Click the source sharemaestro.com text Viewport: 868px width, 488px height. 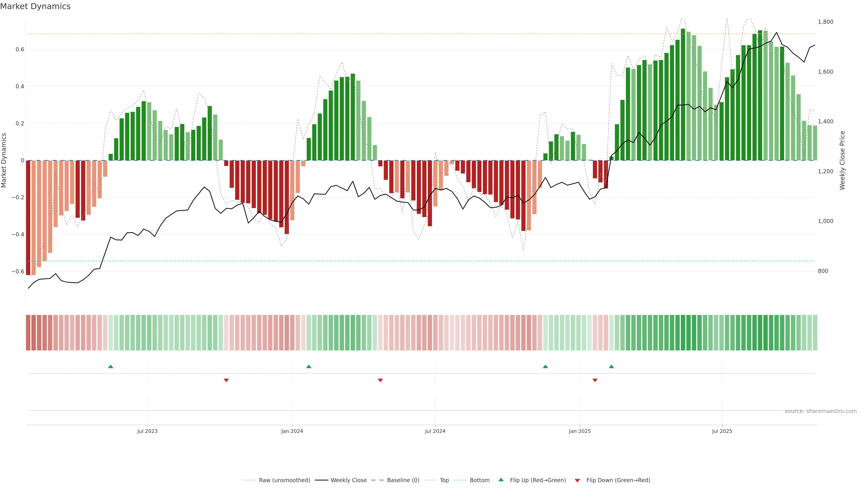click(821, 411)
